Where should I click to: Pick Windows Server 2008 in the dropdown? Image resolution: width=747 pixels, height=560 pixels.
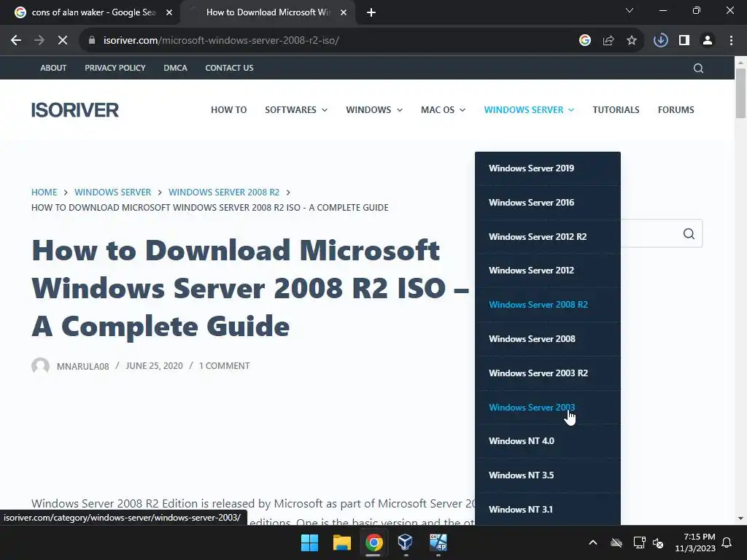(x=548, y=339)
